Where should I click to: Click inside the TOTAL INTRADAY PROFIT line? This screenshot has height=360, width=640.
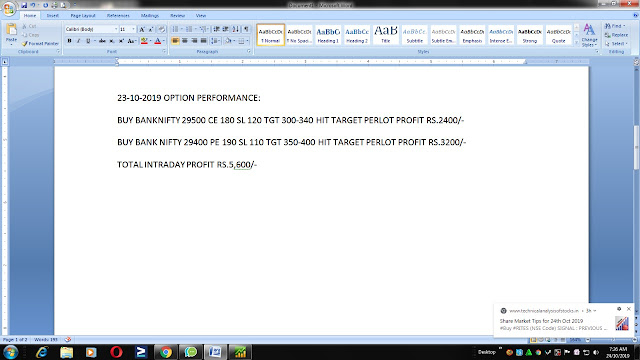pyautogui.click(x=187, y=164)
